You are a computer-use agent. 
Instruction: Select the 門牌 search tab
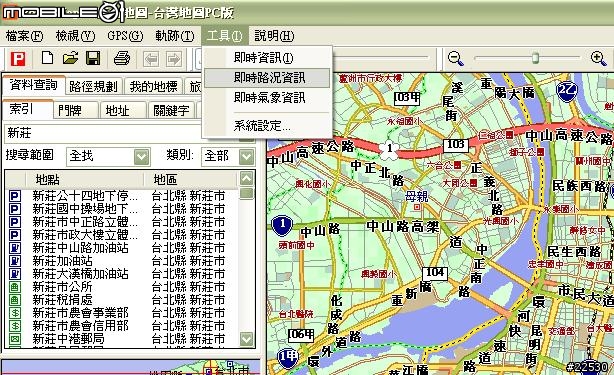coord(76,111)
